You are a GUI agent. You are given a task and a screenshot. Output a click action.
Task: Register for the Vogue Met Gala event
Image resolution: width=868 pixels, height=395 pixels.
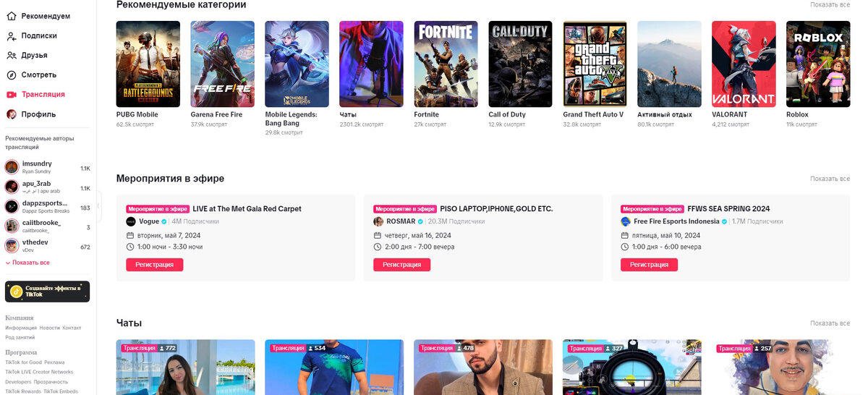pyautogui.click(x=155, y=265)
